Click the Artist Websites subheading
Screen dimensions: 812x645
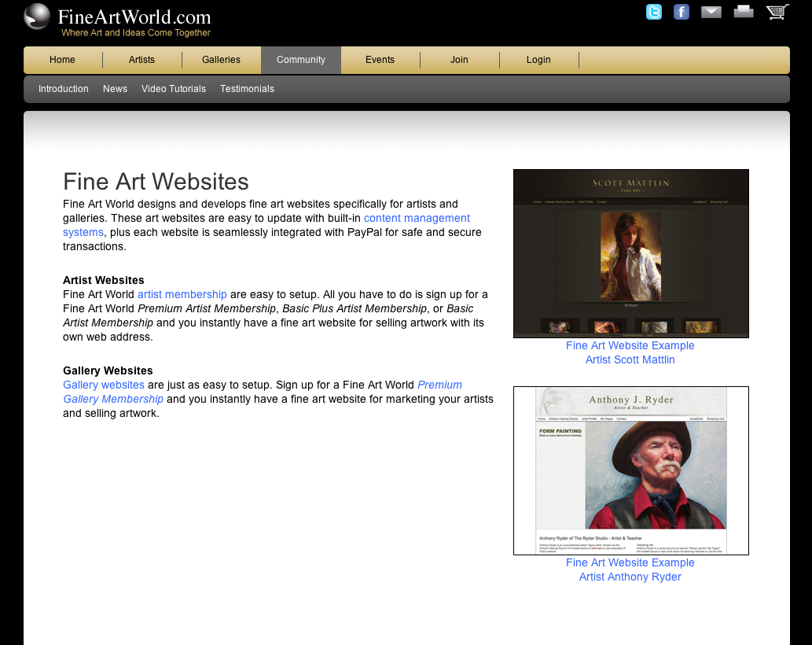click(104, 280)
